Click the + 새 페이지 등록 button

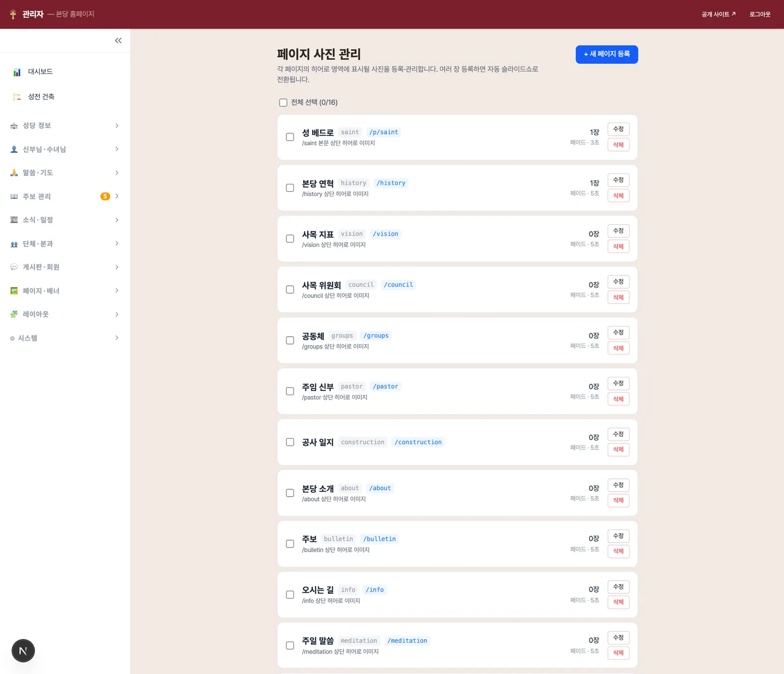click(x=607, y=54)
